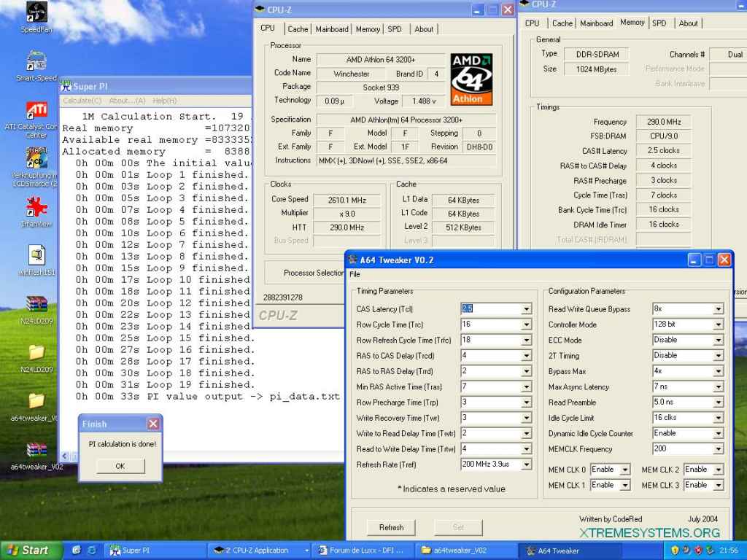This screenshot has height=560, width=747.
Task: Expand the Refresh Rate (Tref) dropdown
Action: pyautogui.click(x=526, y=464)
